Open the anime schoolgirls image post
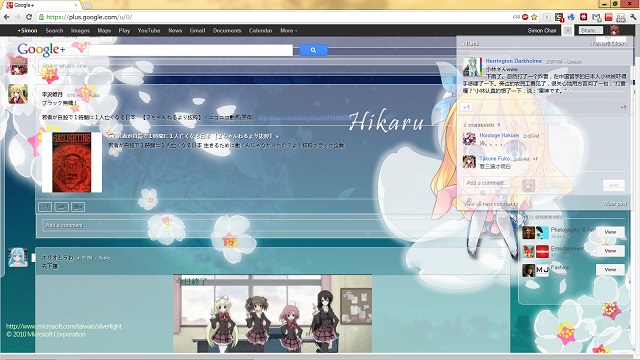 pyautogui.click(x=273, y=313)
